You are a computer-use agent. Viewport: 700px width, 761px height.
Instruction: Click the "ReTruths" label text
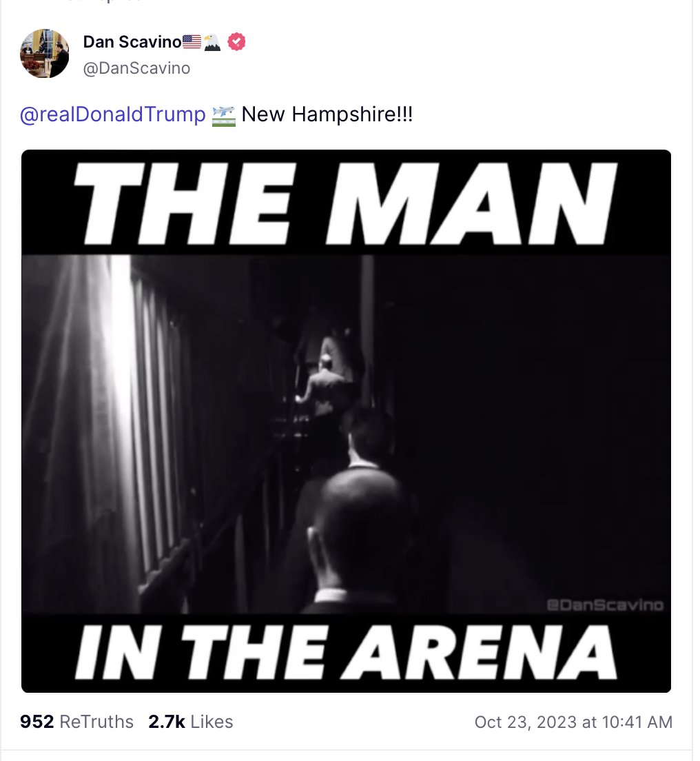pyautogui.click(x=96, y=722)
